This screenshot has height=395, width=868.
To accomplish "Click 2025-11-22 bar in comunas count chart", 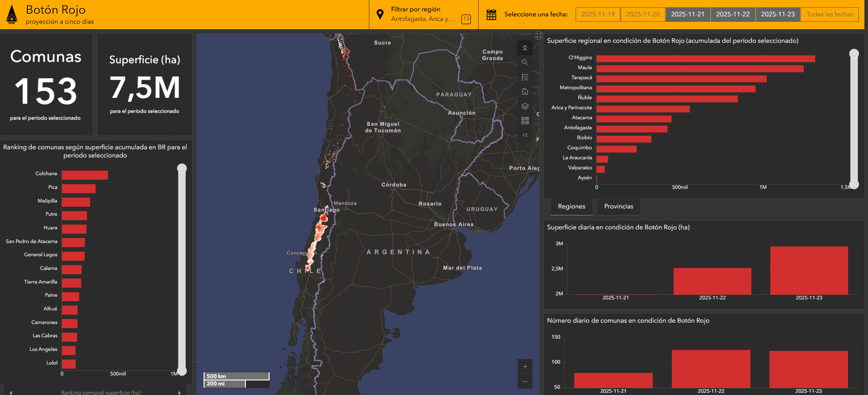I will 711,369.
